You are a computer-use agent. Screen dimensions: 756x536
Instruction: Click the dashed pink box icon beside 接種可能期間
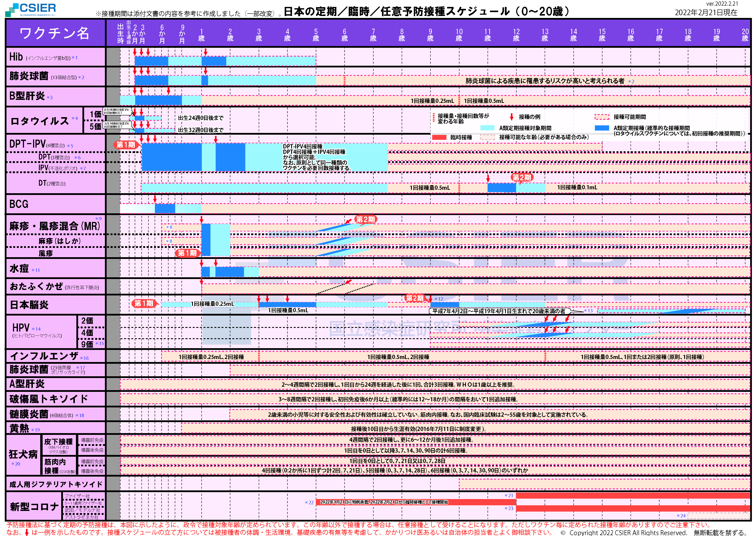coord(602,117)
